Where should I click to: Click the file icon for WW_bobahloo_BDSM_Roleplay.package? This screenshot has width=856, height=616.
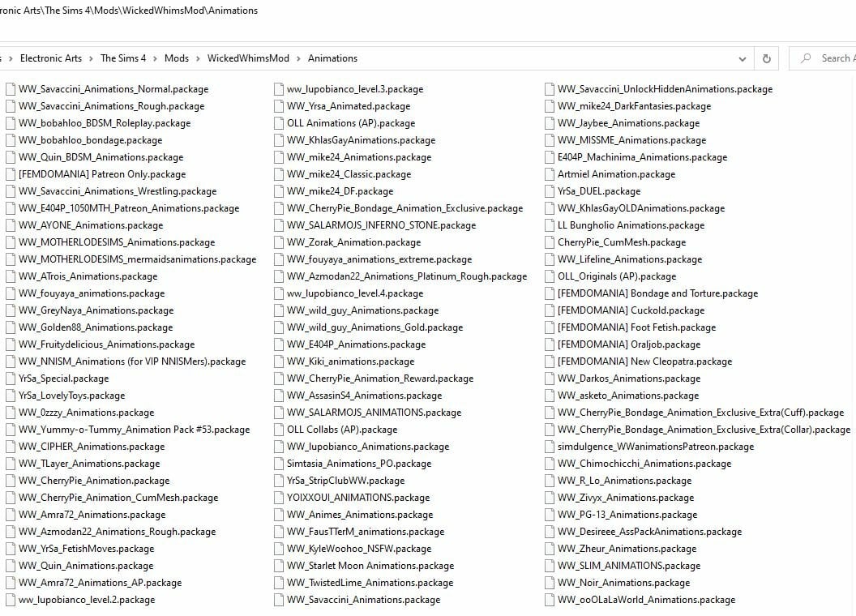[10, 123]
